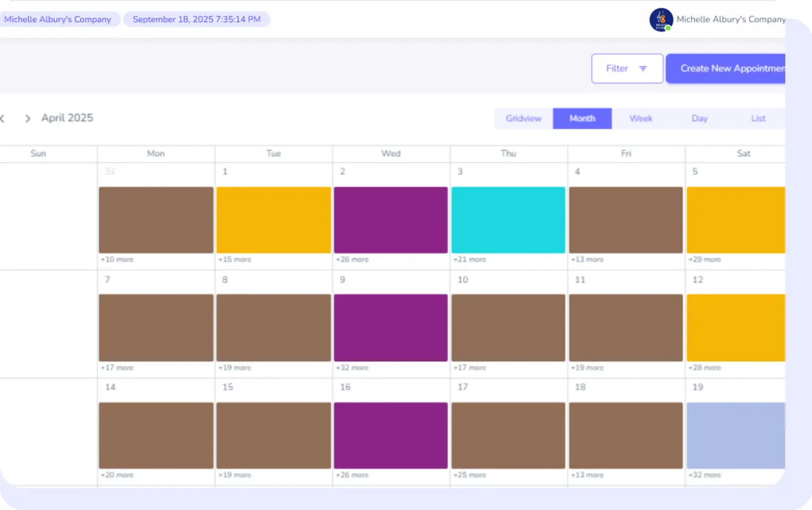Go to the previous month arrow
Screen dimensions: 812x510
click(2, 118)
